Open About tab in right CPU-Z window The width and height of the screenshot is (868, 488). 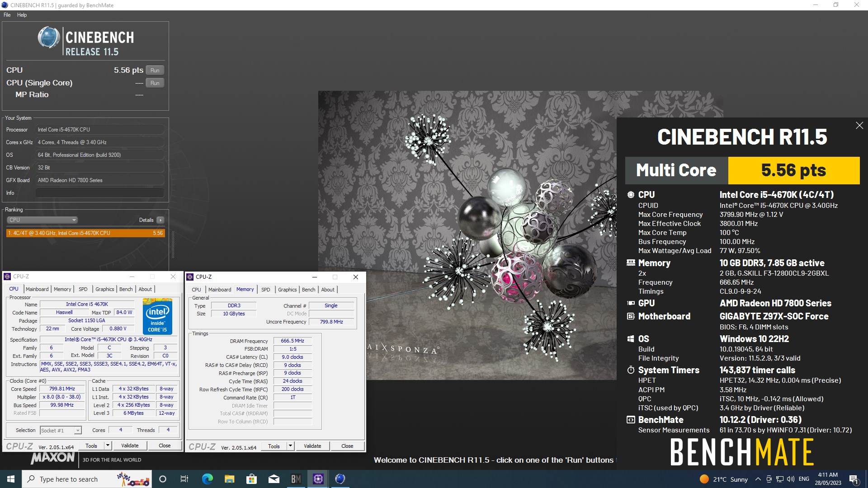pyautogui.click(x=328, y=290)
